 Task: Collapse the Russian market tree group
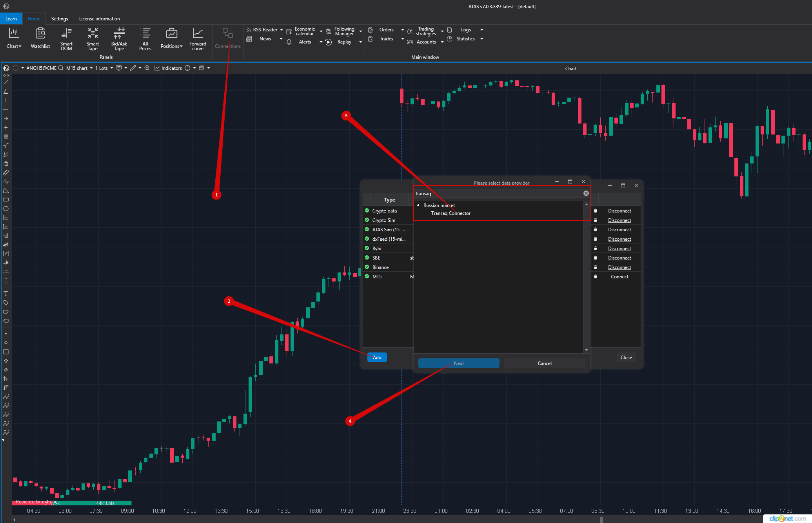tap(418, 205)
